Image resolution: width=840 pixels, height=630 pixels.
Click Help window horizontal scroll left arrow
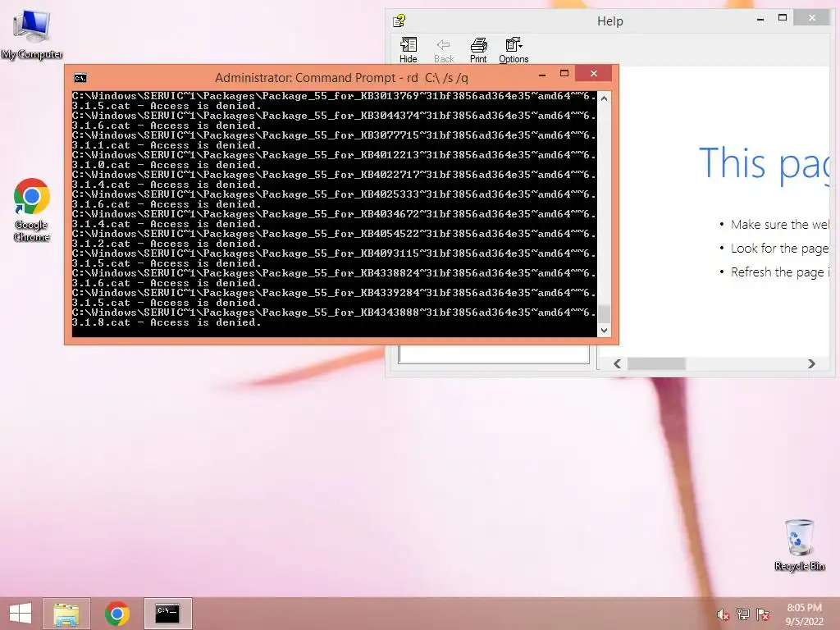click(x=617, y=363)
